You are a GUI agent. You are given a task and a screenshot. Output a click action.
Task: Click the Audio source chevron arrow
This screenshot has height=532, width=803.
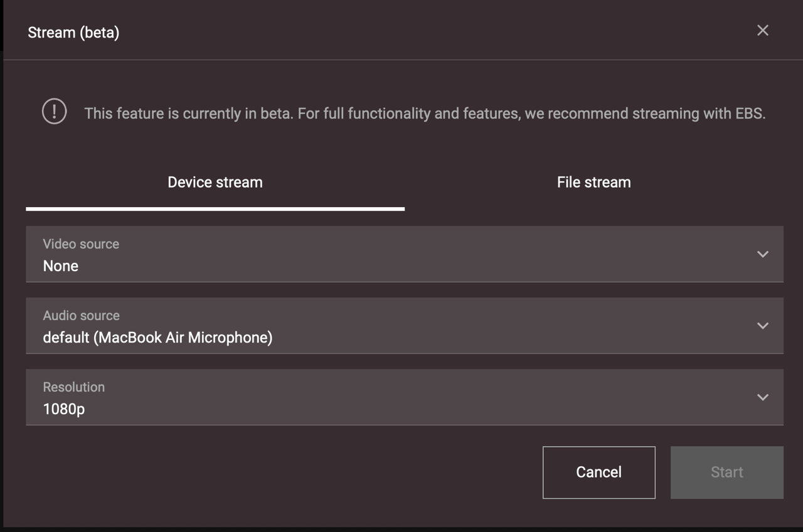(x=762, y=326)
